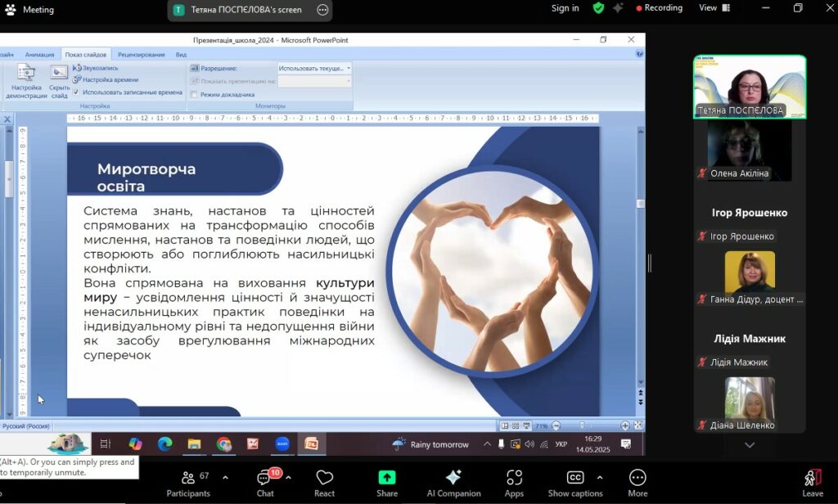Close the slide thumbnail pane with X
This screenshot has height=504, width=838.
click(7, 119)
